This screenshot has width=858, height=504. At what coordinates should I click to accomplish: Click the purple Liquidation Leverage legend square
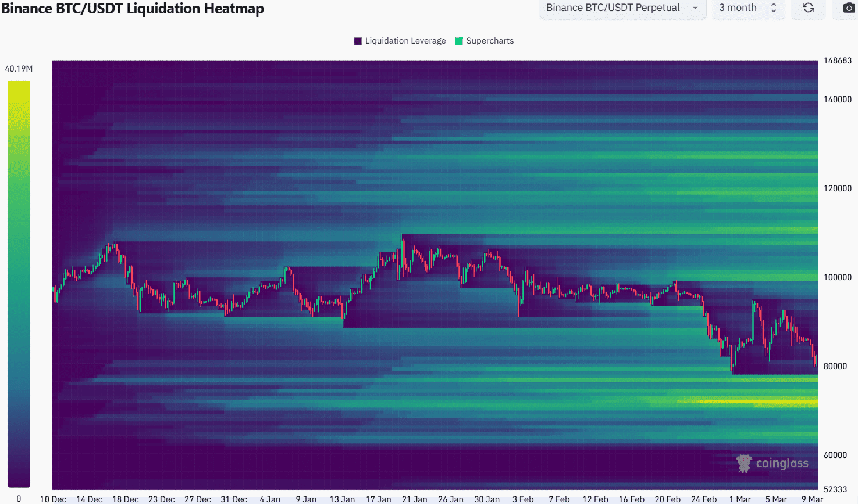pos(358,41)
